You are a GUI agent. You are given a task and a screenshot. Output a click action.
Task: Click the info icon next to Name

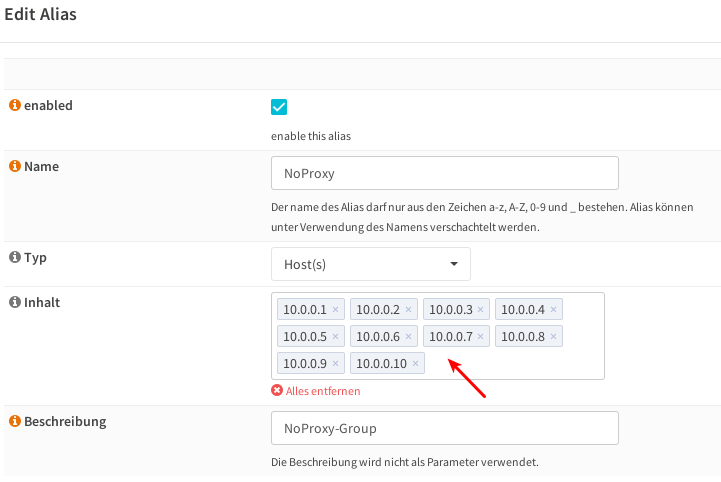[x=15, y=166]
